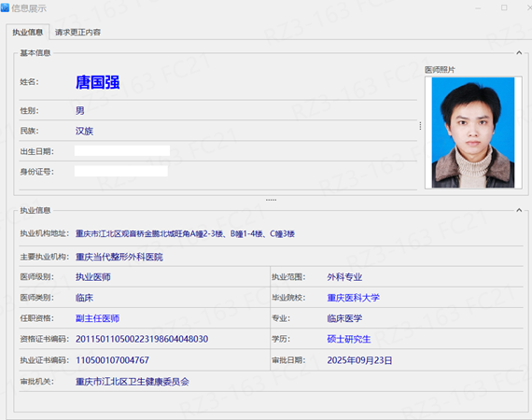Click the gender value 男
Image resolution: width=532 pixels, height=420 pixels.
[80, 110]
